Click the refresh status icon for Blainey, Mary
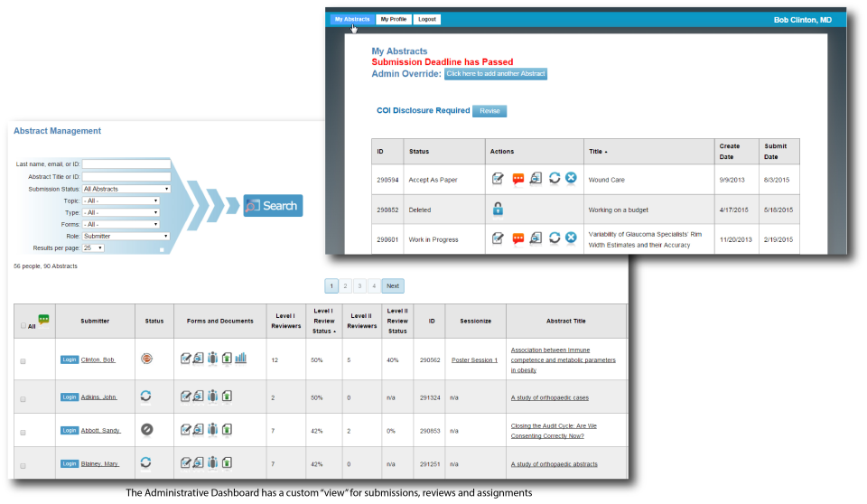The width and height of the screenshot is (867, 504). pyautogui.click(x=145, y=462)
